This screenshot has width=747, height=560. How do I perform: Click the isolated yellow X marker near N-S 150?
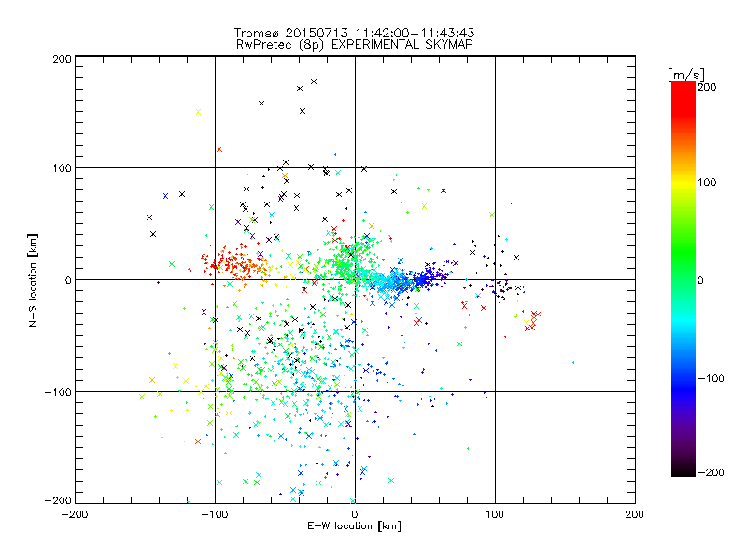[x=199, y=112]
